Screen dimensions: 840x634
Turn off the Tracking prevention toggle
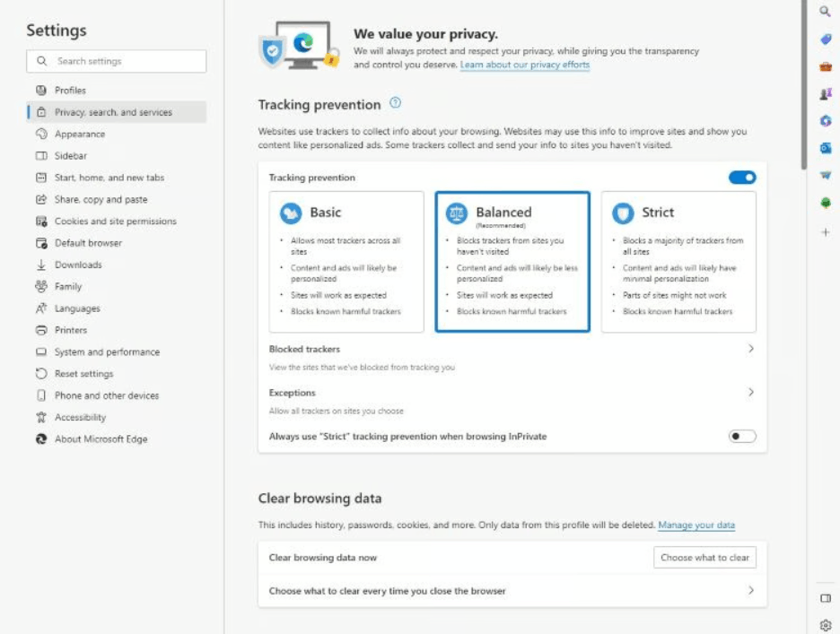point(742,178)
